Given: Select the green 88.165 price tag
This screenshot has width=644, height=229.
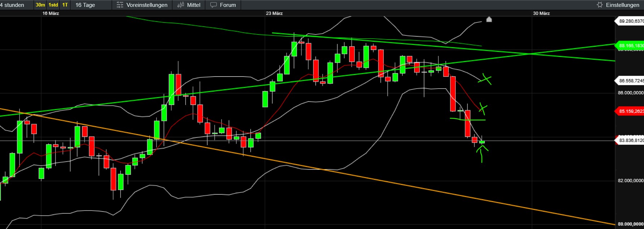Looking at the screenshot, I should pos(630,46).
